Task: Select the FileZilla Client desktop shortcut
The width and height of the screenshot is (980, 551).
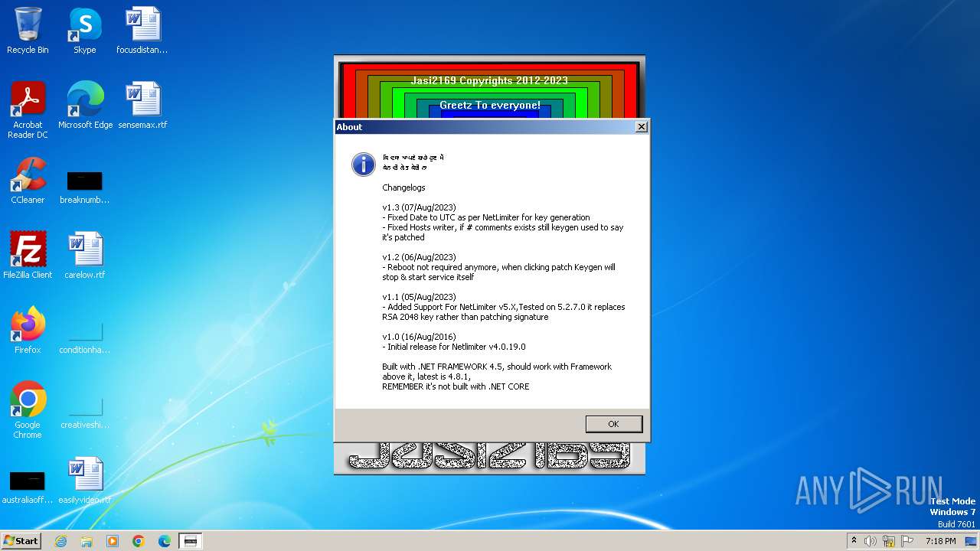Action: point(28,256)
